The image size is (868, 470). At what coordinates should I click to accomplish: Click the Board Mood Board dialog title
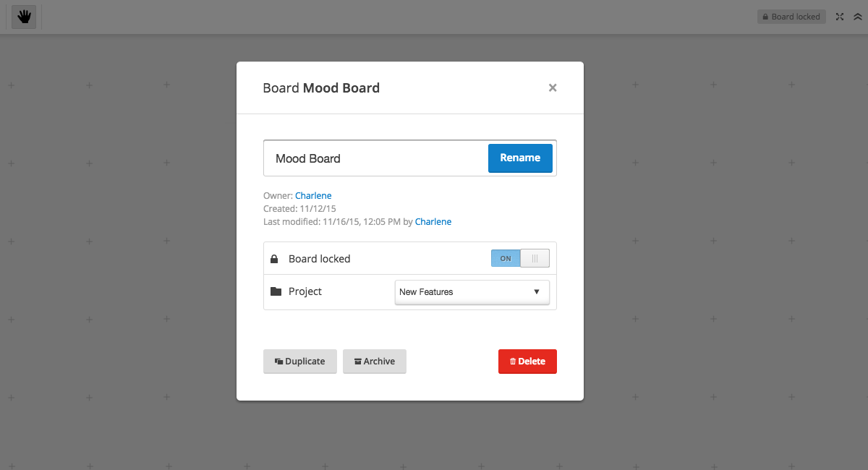tap(321, 88)
